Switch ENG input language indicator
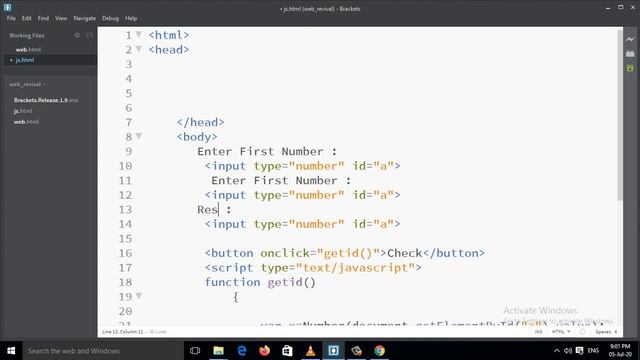The image size is (640, 360). [593, 351]
